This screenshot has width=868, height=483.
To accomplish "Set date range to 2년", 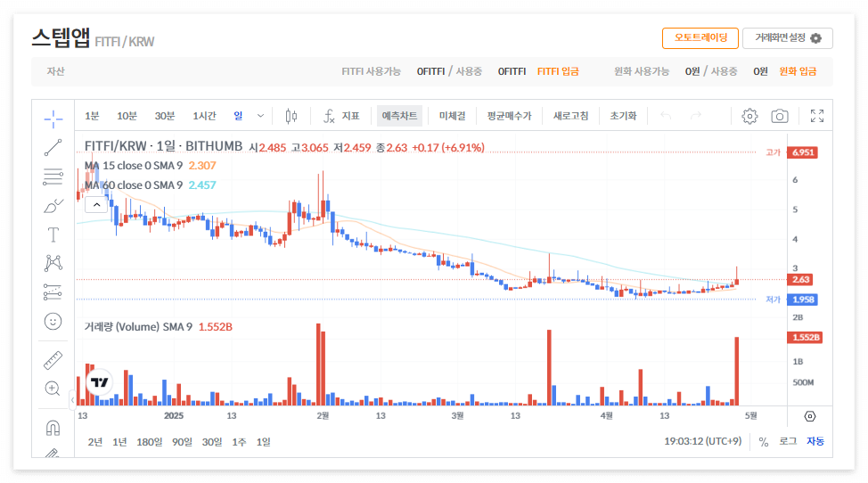I will point(95,442).
